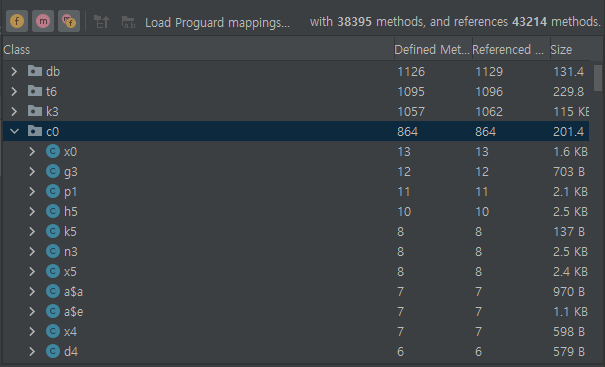Select the k3 folder icon
This screenshot has width=605, height=367.
(x=35, y=111)
